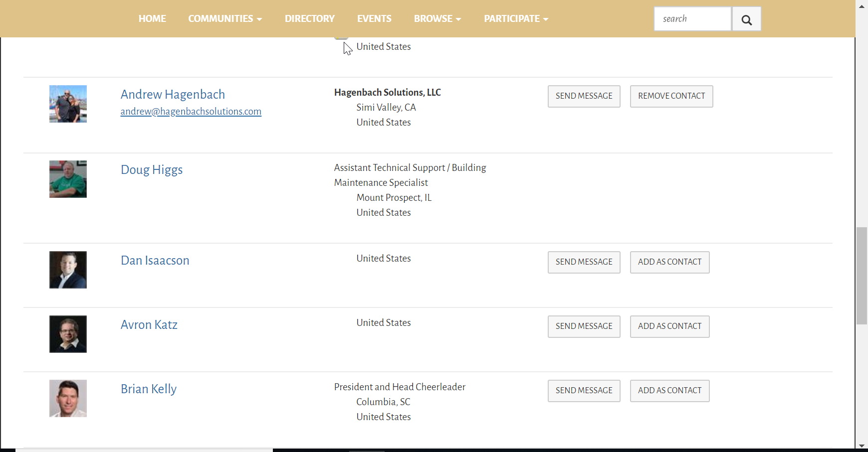Viewport: 868px width, 452px height.
Task: Remove Andrew Hagenbach as contact
Action: [x=671, y=96]
